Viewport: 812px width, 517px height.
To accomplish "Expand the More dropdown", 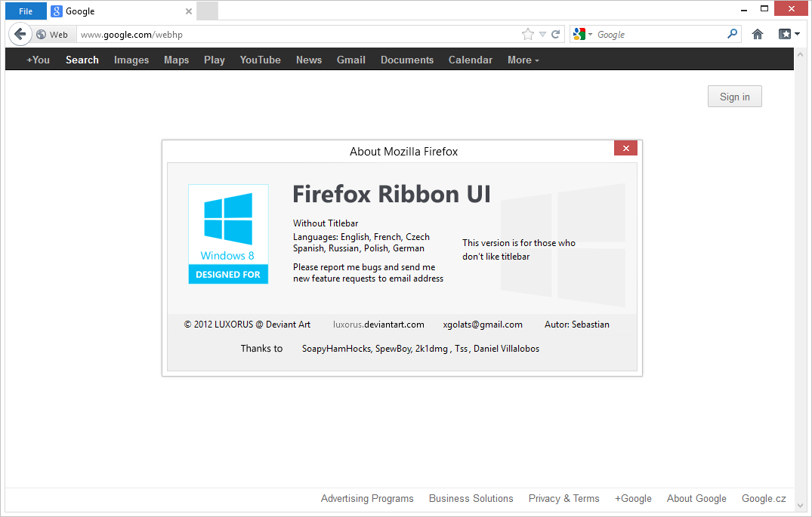I will [523, 60].
